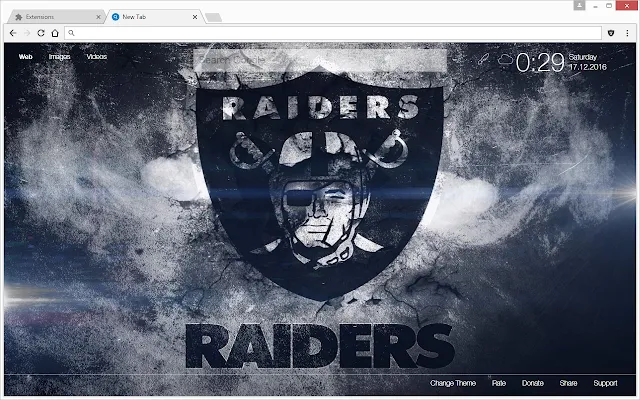
Task: Click the shield extension icon
Action: [x=611, y=33]
